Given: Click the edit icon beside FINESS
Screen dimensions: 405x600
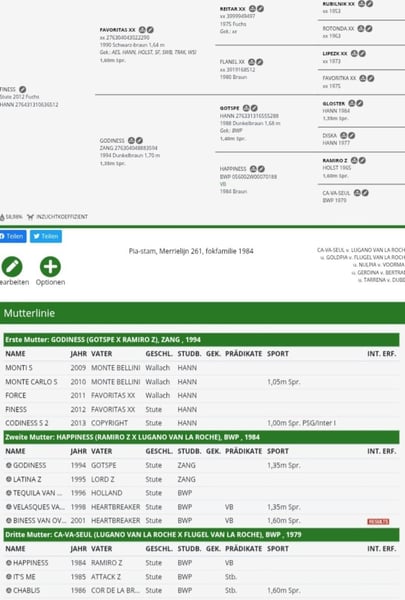Looking at the screenshot, I should [x=23, y=89].
